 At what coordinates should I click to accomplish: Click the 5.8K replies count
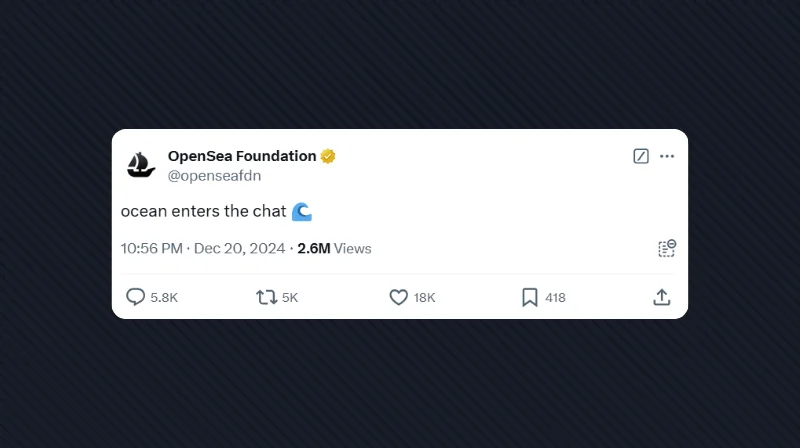[164, 298]
